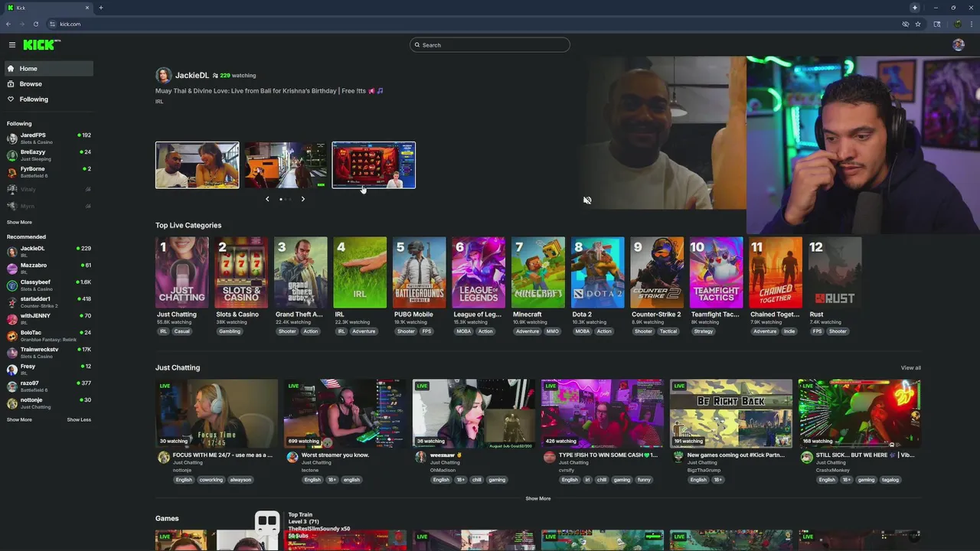Open withJENNY in Recommended list

[x=49, y=319]
